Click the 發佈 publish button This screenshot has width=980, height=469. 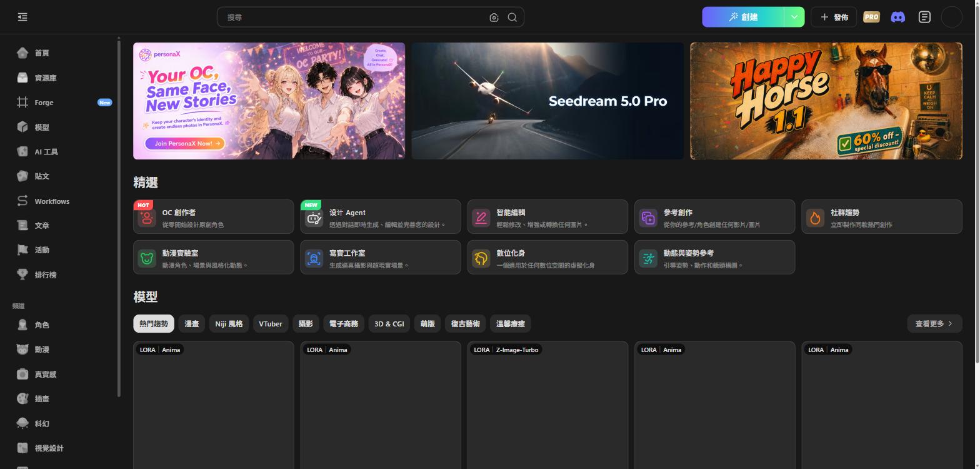click(x=834, y=17)
